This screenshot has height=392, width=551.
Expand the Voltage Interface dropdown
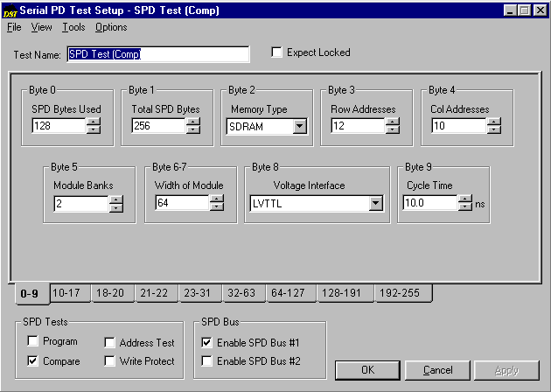pos(375,203)
